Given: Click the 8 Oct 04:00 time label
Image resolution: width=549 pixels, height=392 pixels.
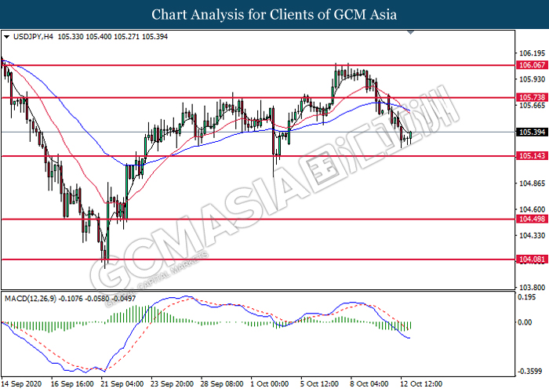Looking at the screenshot, I should (x=369, y=384).
